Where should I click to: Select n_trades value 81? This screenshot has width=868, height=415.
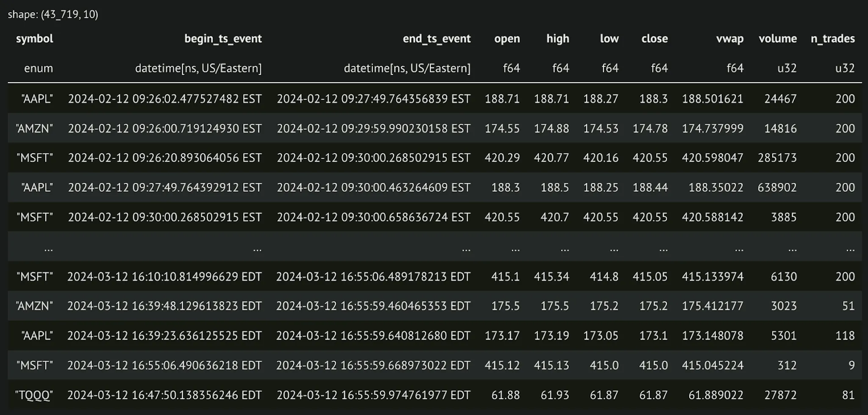pos(848,395)
